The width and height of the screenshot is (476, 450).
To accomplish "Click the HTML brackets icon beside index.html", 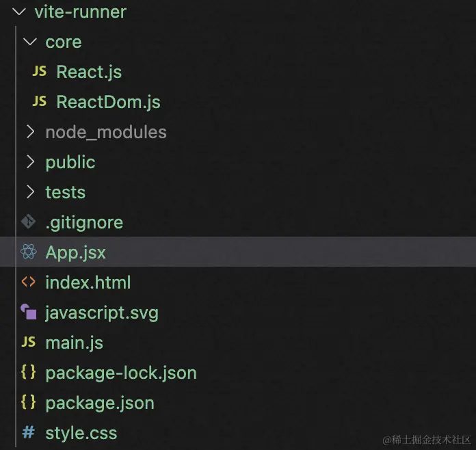I will [29, 282].
